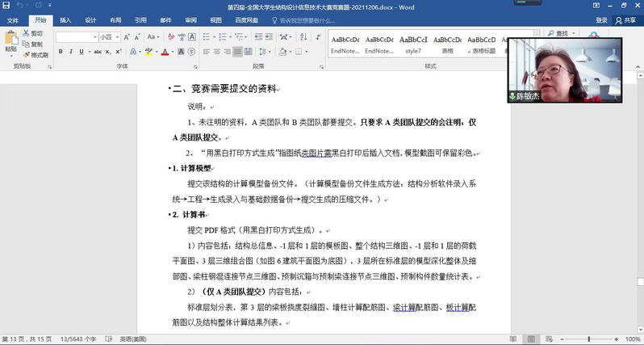Toggle justify paragraph alignment
The width and height of the screenshot is (644, 345).
point(237,52)
